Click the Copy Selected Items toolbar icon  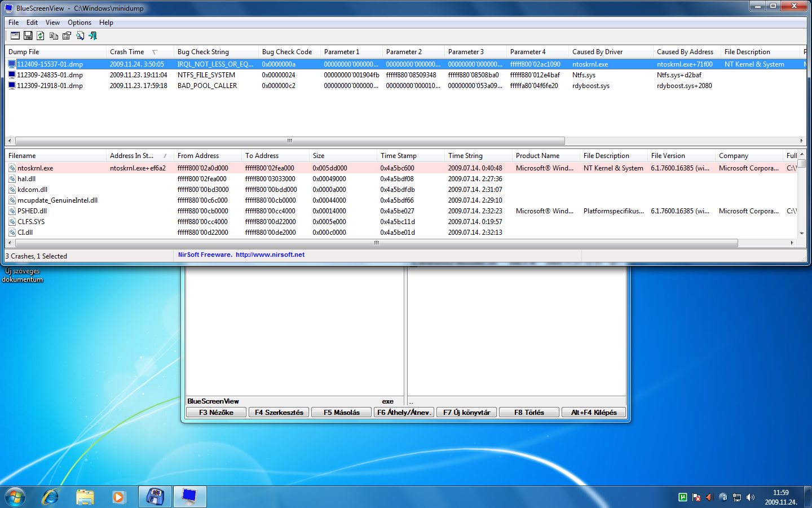click(54, 36)
